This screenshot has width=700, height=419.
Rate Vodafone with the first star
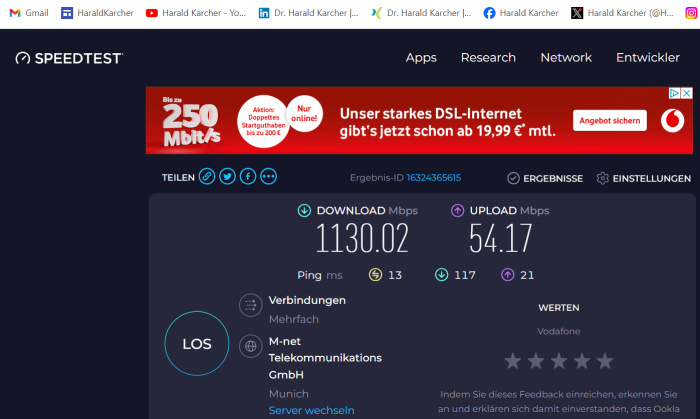[x=513, y=361]
